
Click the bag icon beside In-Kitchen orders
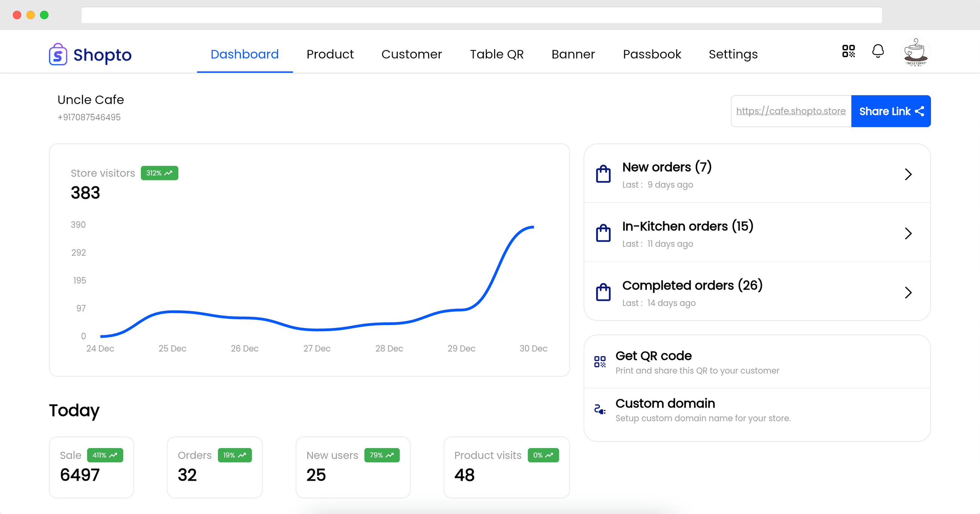603,233
